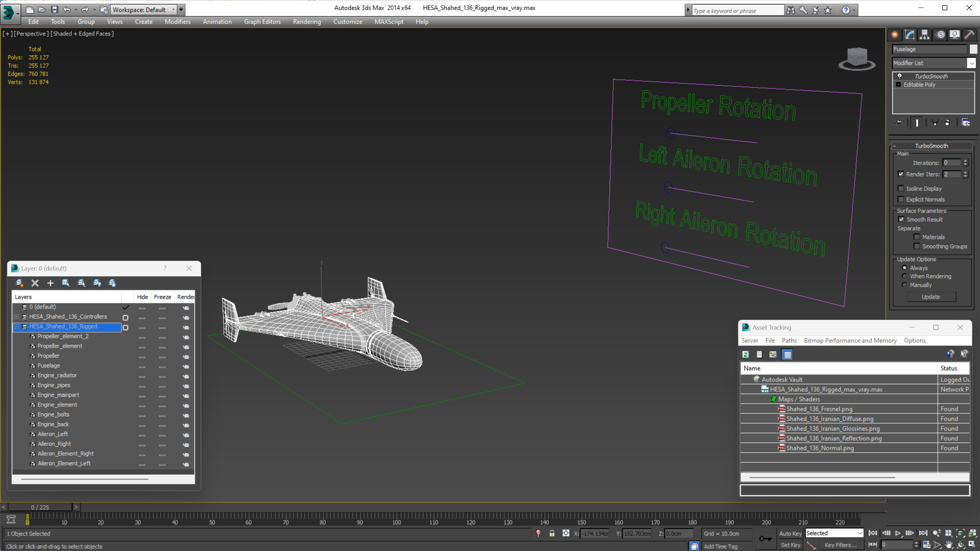
Task: Open the Animation menu
Action: point(217,22)
